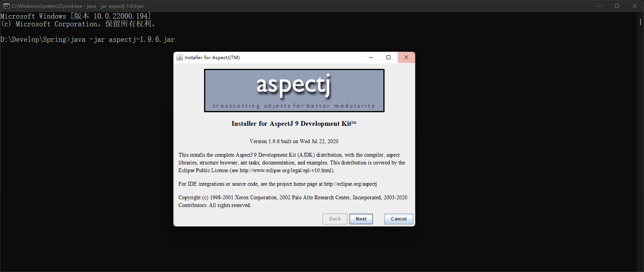Click the 'Installer for AspectJ(TM)' title bar text
The width and height of the screenshot is (644, 272).
(212, 57)
